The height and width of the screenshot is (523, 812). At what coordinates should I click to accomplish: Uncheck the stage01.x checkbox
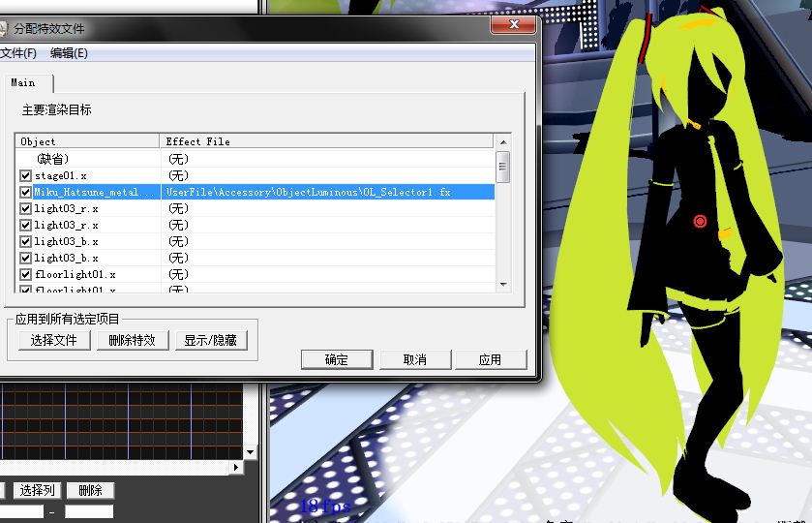tap(25, 175)
